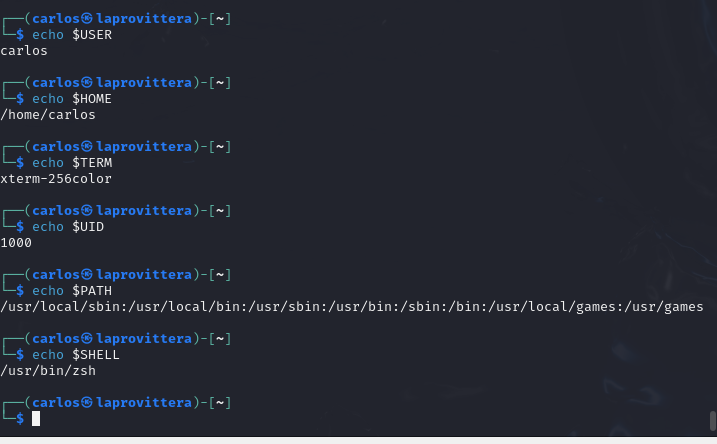
Task: Click the '/usr/bin/zsh' output line
Action: [x=48, y=371]
